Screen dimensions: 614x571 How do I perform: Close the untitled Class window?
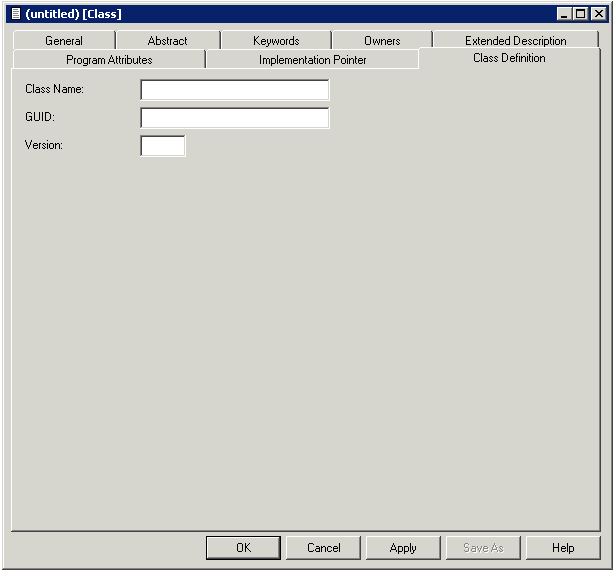[598, 14]
